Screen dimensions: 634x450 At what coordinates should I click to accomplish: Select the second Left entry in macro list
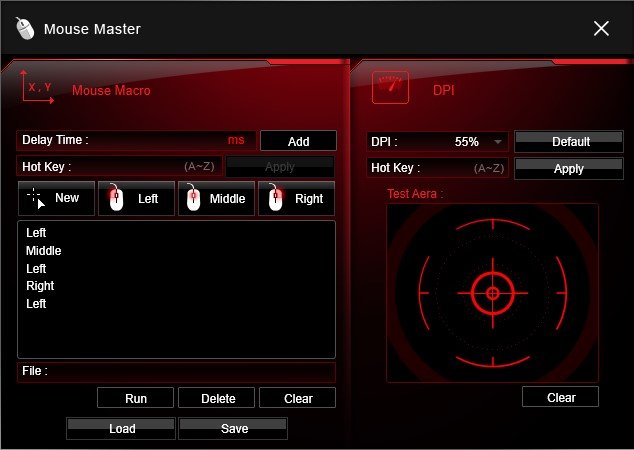point(36,268)
